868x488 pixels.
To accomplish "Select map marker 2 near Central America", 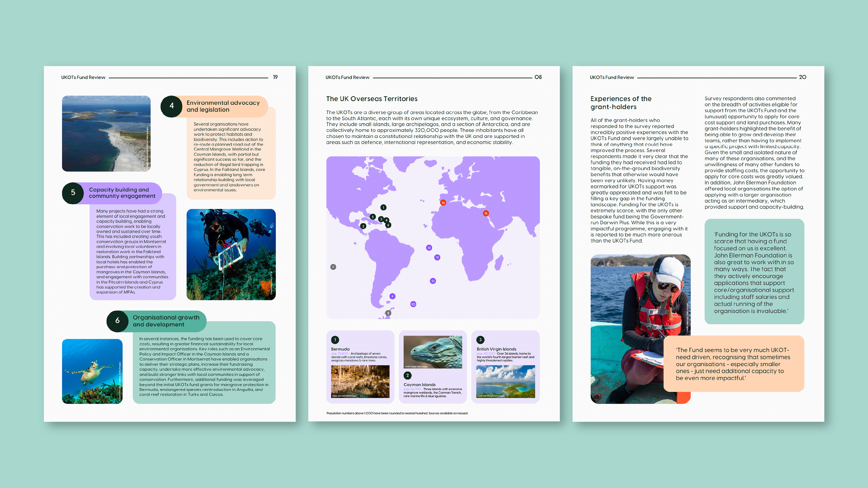I will click(x=363, y=226).
